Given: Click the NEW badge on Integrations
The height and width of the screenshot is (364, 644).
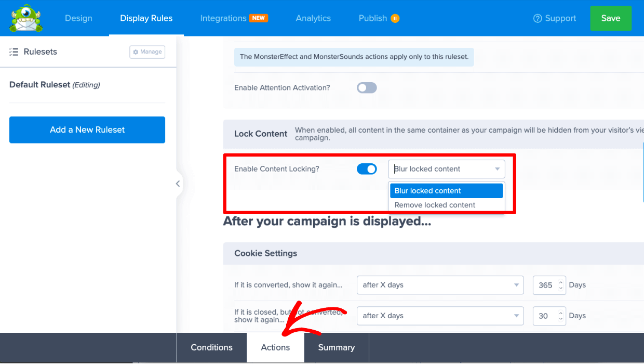Looking at the screenshot, I should tap(260, 17).
